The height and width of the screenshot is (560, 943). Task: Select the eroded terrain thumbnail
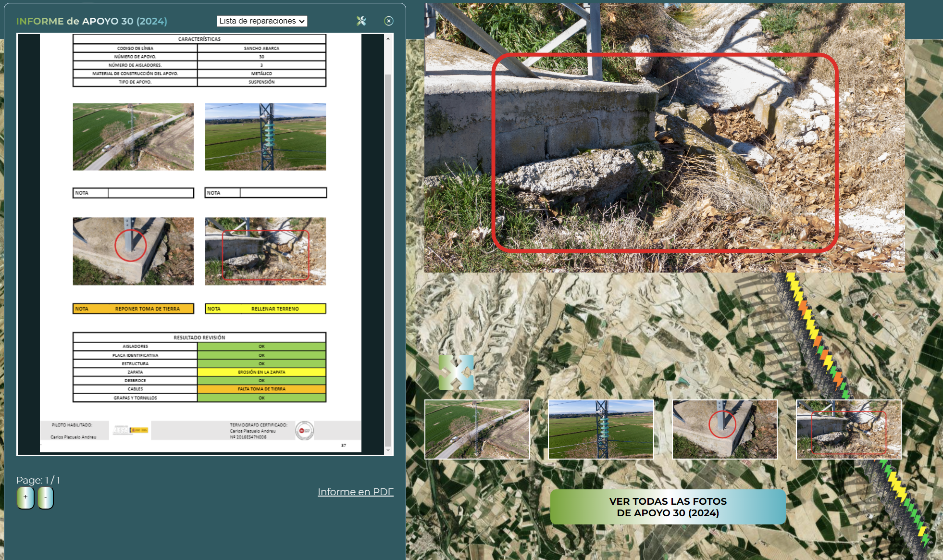coord(848,429)
